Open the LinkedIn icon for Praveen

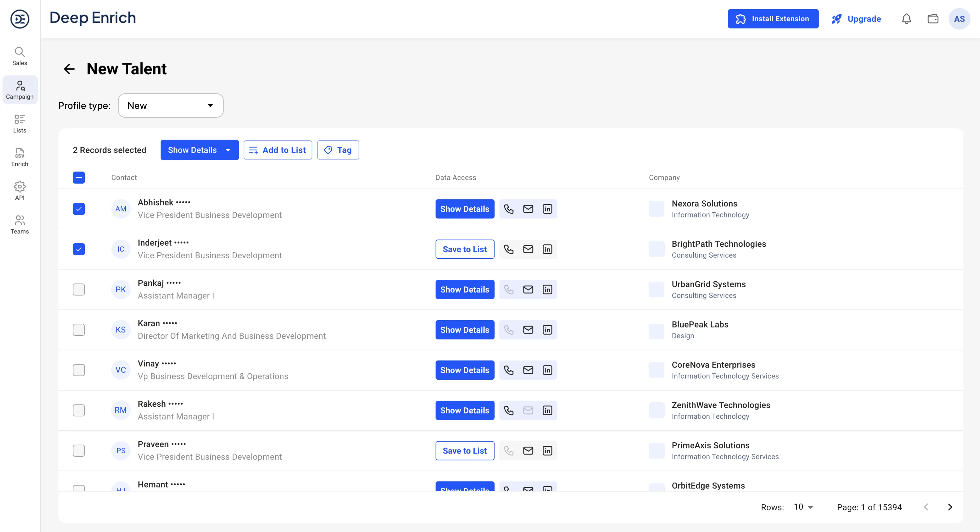pos(547,451)
